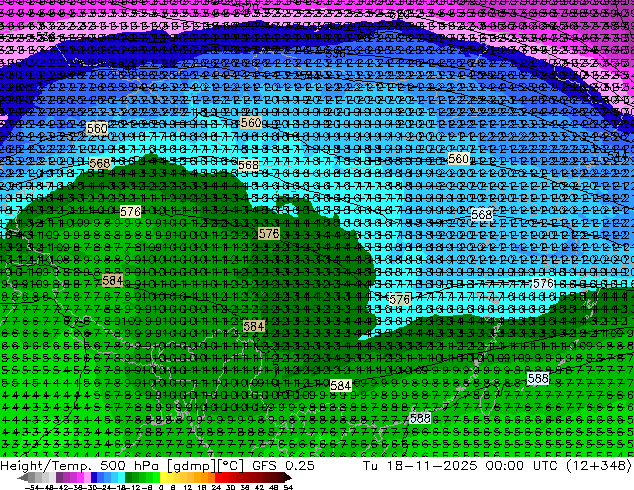Screen dimensions: 634x490
Task: Click the darkest green color bar segment
Action: pos(128,477)
